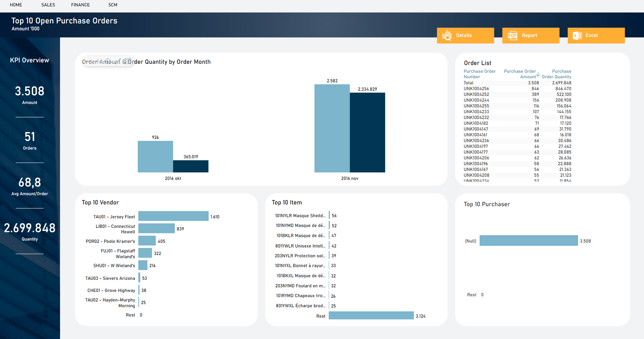Click the PDF icon on the Report button
Screen dimensions: 644x339
tap(513, 35)
